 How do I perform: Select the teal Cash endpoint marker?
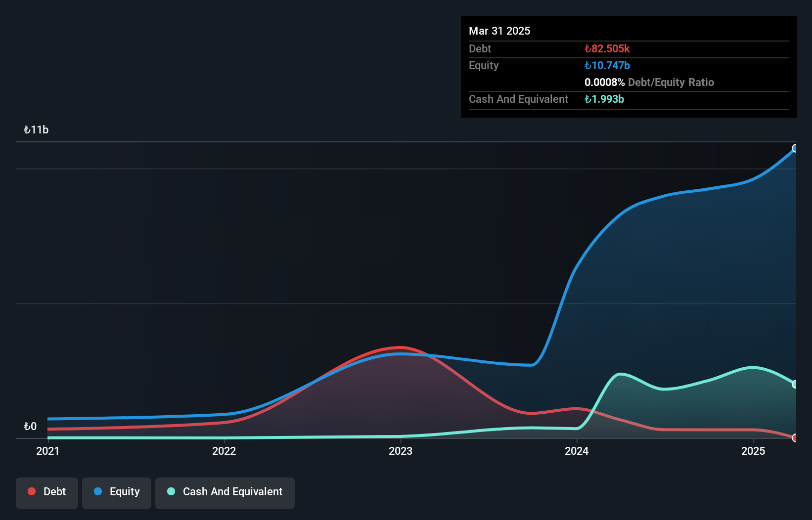795,384
